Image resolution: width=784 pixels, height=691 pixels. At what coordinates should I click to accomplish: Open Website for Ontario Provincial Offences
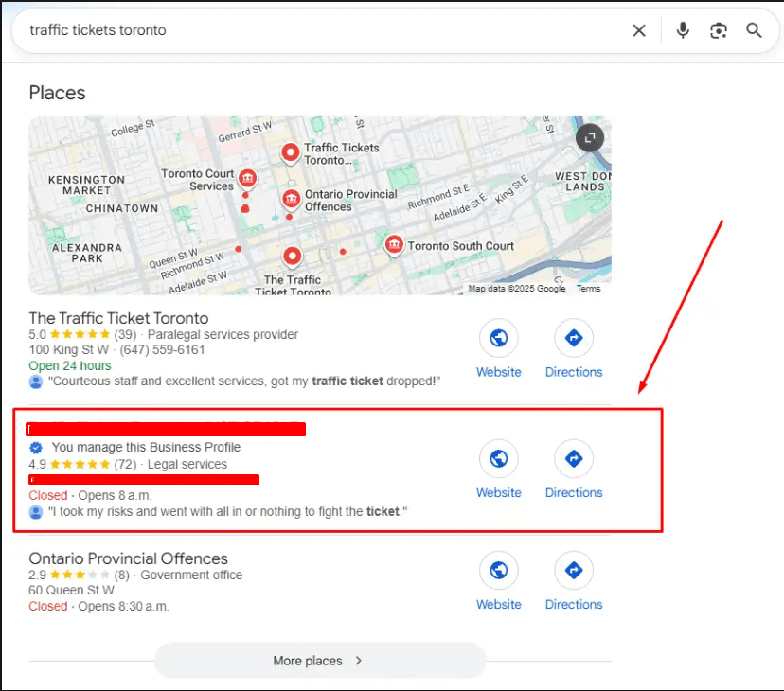(498, 581)
